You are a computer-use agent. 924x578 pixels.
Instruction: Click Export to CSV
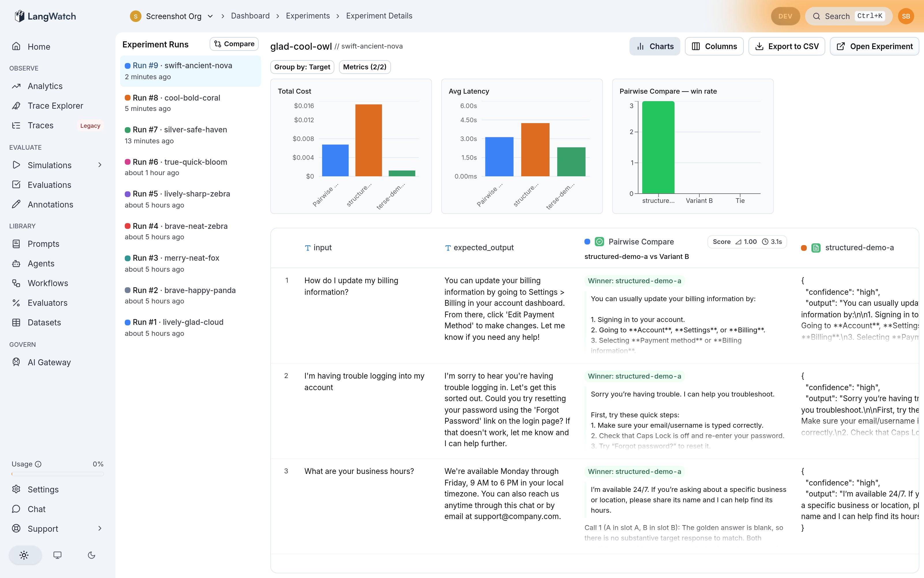click(x=787, y=46)
